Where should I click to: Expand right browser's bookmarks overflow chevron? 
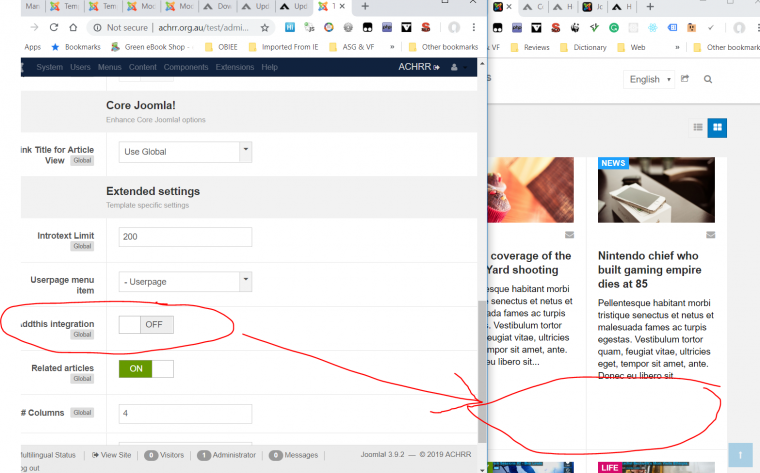click(677, 47)
